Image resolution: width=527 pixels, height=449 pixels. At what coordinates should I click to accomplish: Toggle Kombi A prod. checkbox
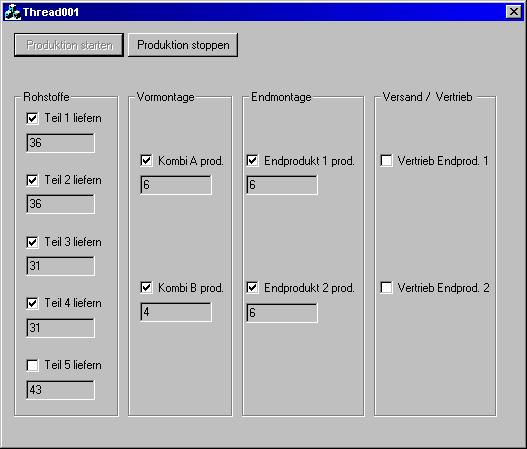tap(146, 161)
